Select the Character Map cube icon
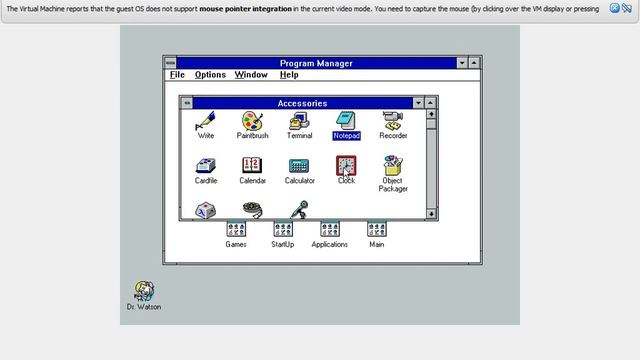The width and height of the screenshot is (640, 360). [205, 211]
